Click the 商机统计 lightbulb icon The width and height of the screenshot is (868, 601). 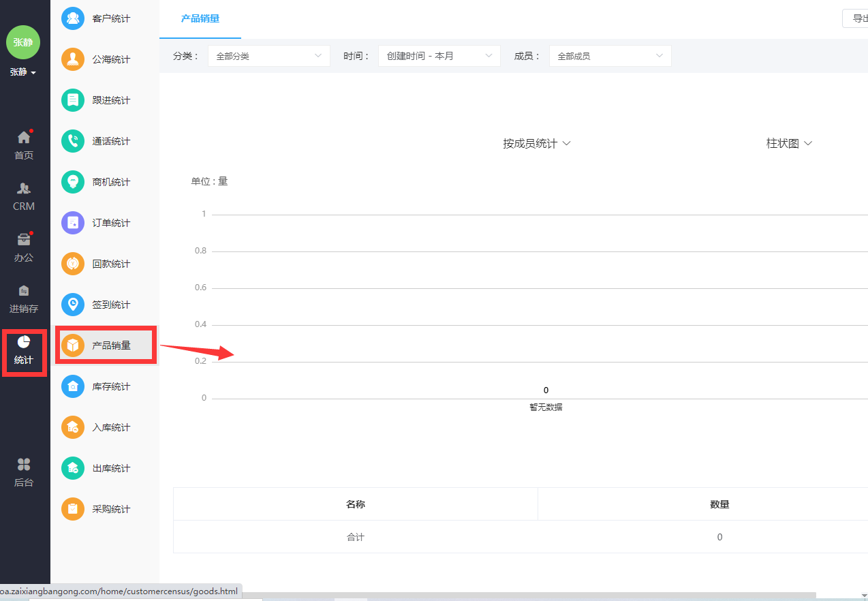coord(73,182)
